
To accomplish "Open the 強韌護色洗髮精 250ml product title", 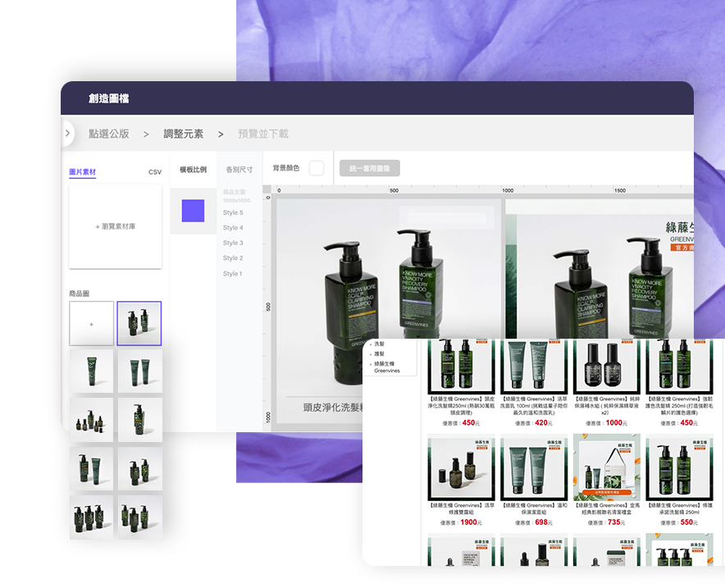I will click(x=679, y=405).
